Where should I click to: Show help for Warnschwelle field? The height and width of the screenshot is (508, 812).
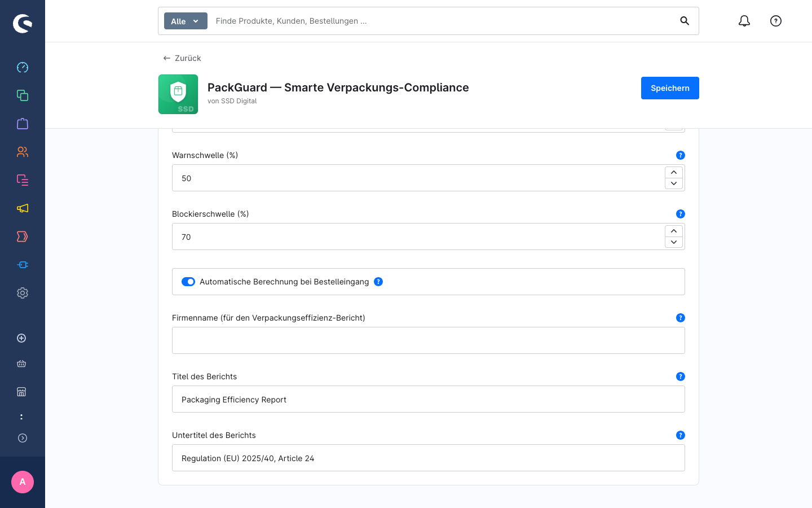point(681,155)
